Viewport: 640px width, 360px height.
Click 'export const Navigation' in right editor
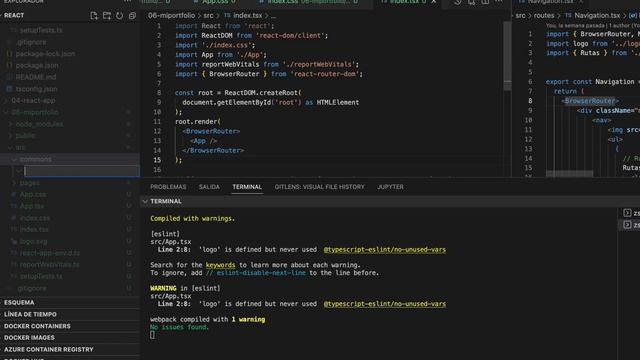[590, 82]
